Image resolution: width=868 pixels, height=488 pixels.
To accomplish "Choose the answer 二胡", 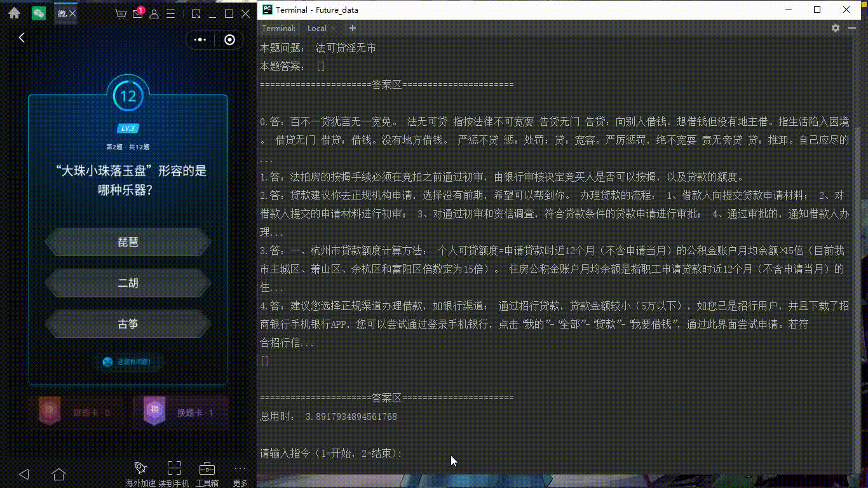I will tap(128, 283).
